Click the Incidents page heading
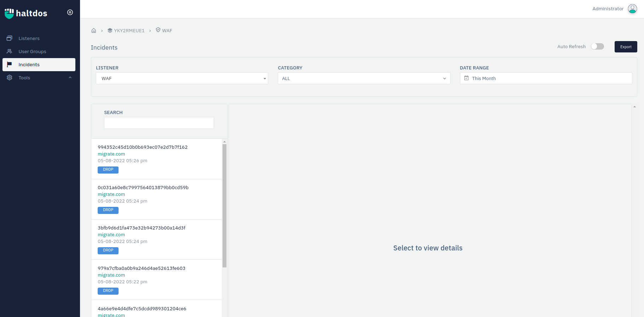644x317 pixels. 104,47
